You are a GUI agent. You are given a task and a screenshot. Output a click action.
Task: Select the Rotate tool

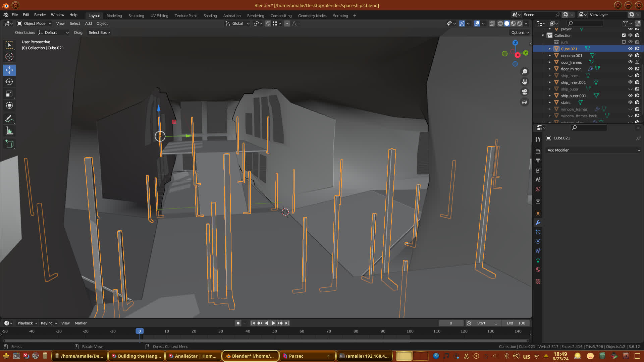click(x=9, y=82)
